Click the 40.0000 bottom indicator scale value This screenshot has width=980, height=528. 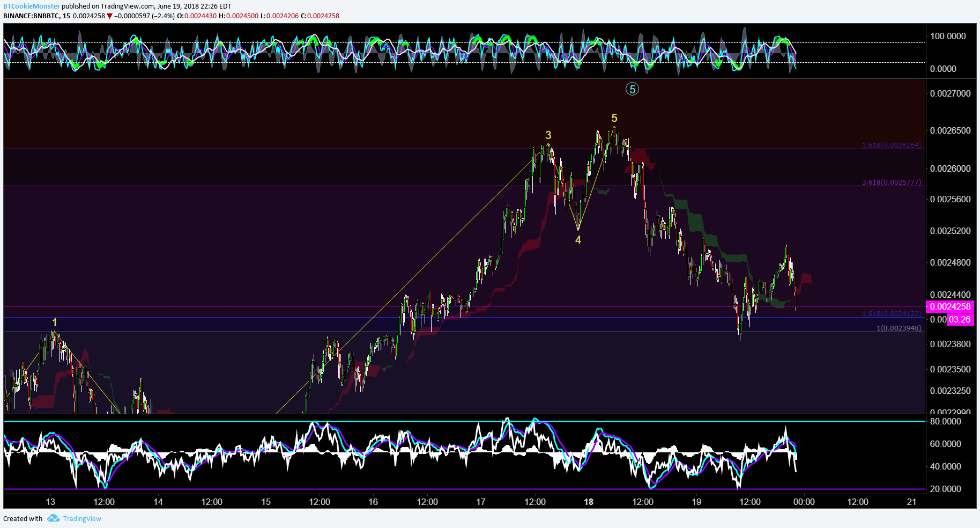coord(945,466)
